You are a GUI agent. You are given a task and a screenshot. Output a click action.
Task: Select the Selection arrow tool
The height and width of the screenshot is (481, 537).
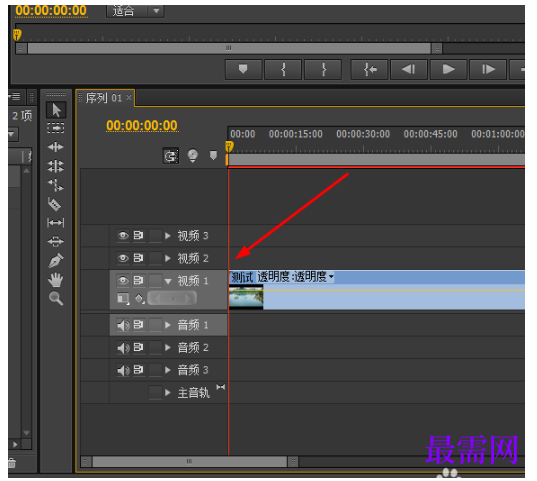56,110
